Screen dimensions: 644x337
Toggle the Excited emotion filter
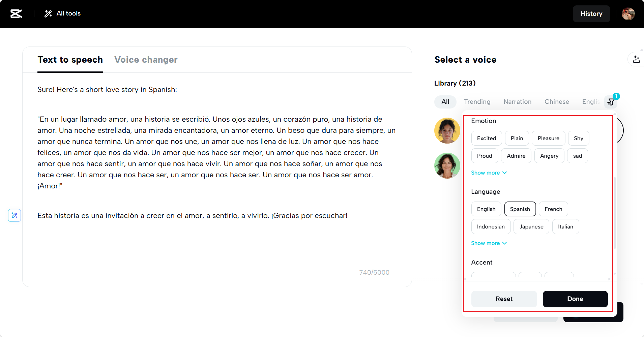pyautogui.click(x=487, y=138)
